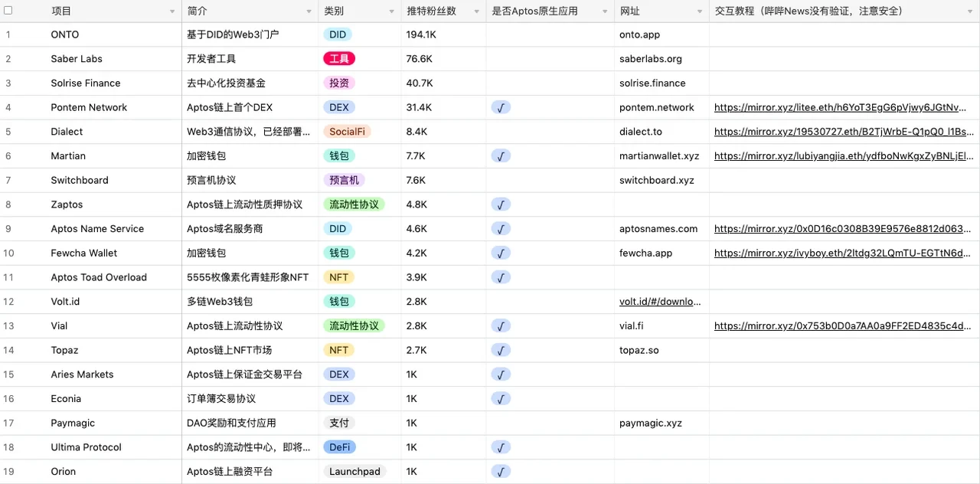
Task: Toggle Aptos native checkmark for Orion
Action: click(x=501, y=472)
